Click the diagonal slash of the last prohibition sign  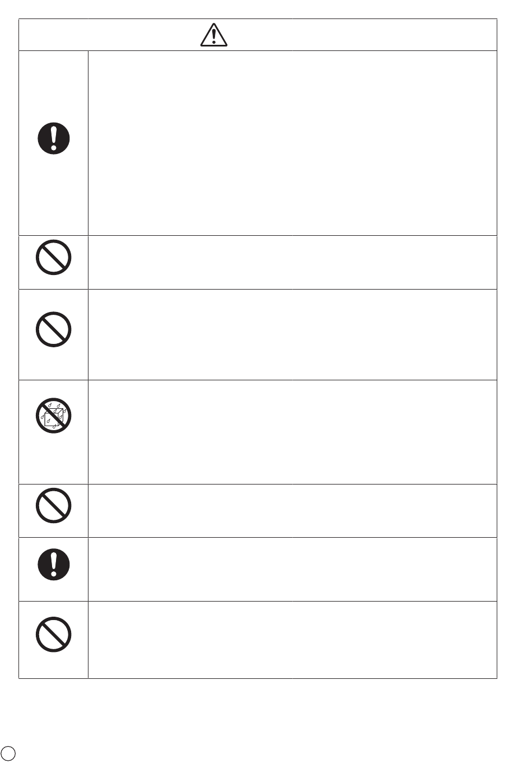54,635
